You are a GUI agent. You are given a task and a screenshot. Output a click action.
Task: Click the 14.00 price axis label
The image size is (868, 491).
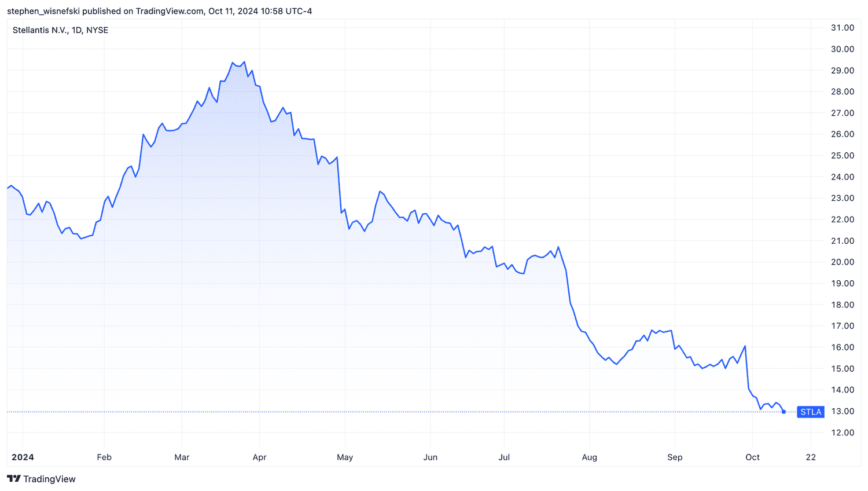point(843,390)
